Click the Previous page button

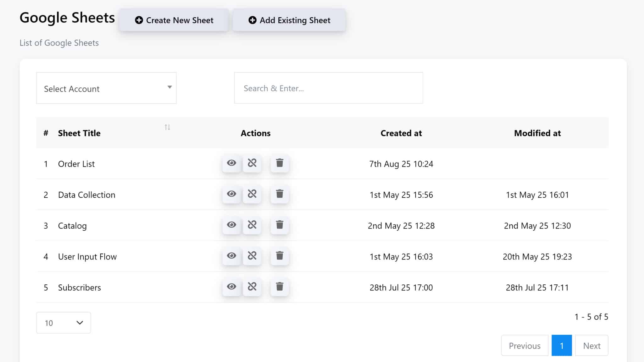pyautogui.click(x=525, y=345)
